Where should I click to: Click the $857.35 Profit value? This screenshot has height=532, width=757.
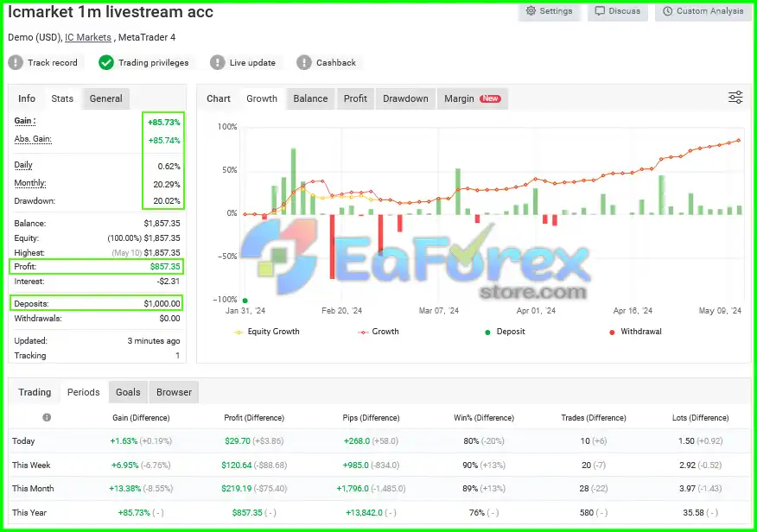pos(165,267)
